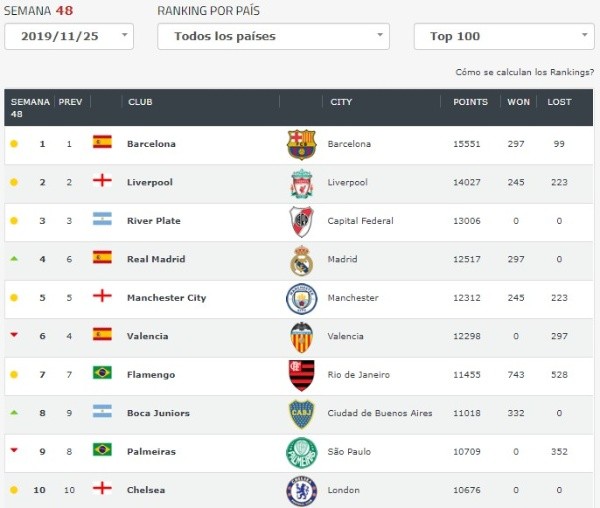
Task: Open the week date 2019/11/25 dropdown
Action: pyautogui.click(x=69, y=36)
